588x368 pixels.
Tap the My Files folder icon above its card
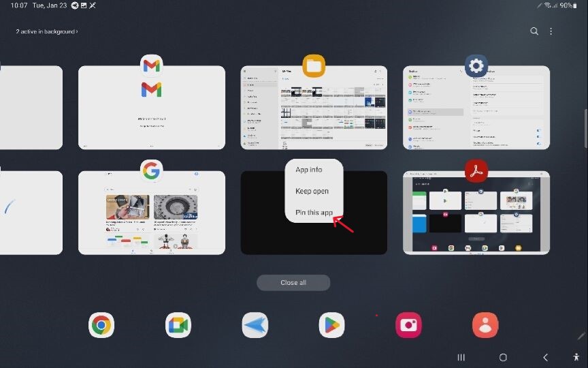pyautogui.click(x=314, y=65)
